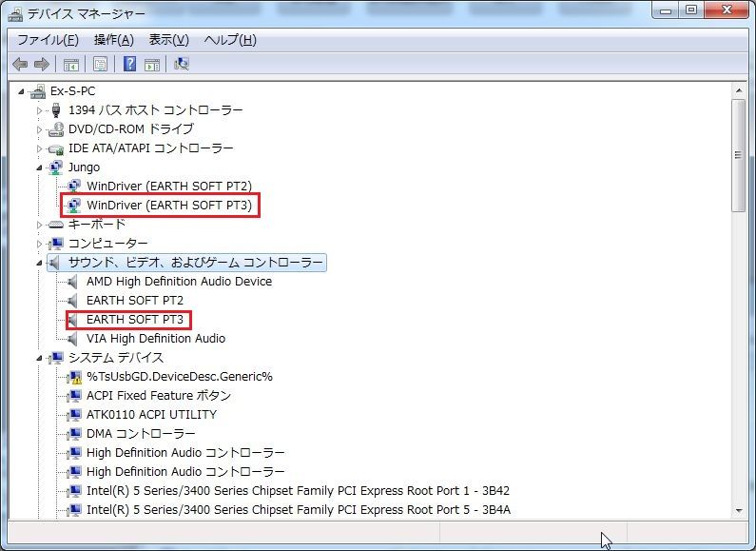Click the DVD/CD-ROM drive disc icon
The width and height of the screenshot is (756, 551).
(56, 129)
